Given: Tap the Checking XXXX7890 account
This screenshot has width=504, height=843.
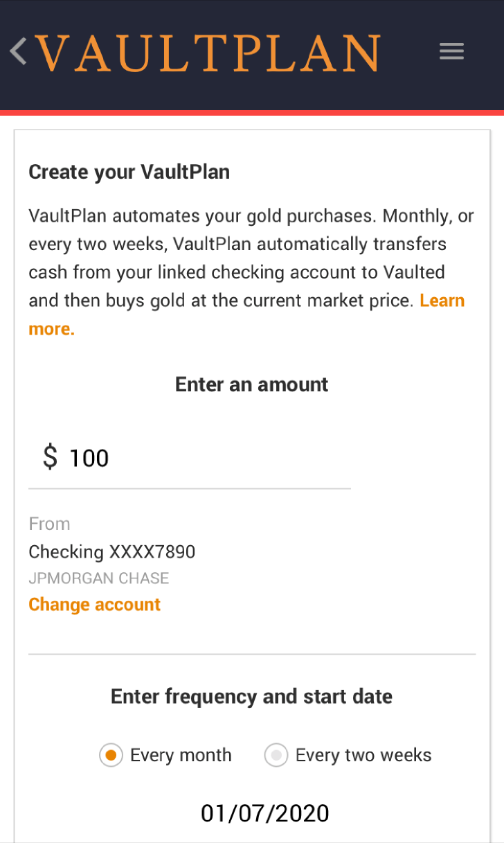Looking at the screenshot, I should (x=112, y=552).
